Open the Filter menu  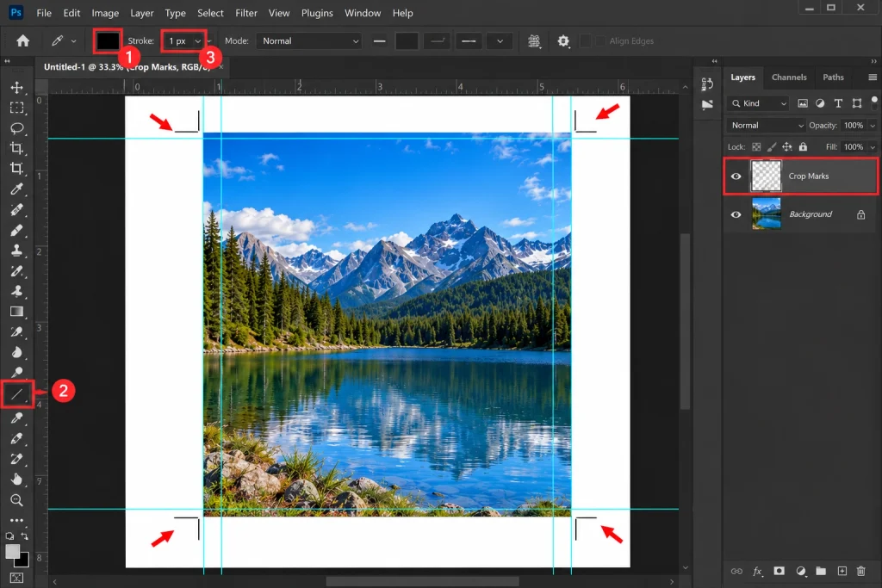tap(245, 13)
